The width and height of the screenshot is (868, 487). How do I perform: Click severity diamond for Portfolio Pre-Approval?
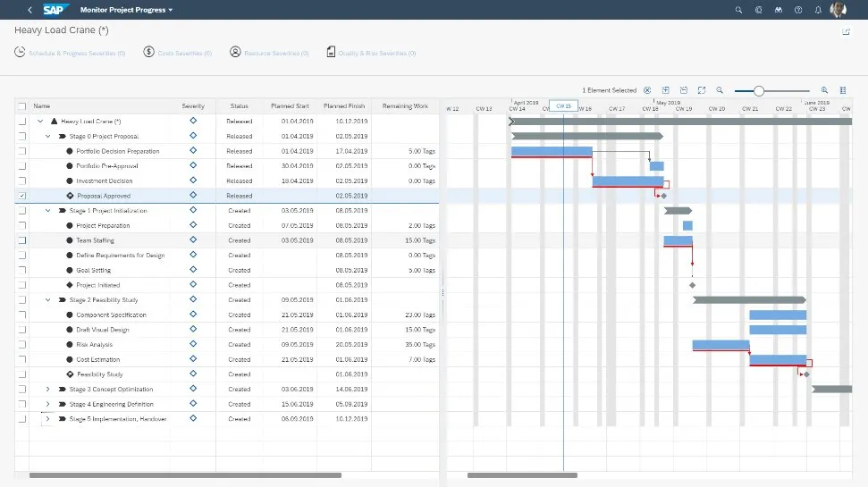[193, 165]
